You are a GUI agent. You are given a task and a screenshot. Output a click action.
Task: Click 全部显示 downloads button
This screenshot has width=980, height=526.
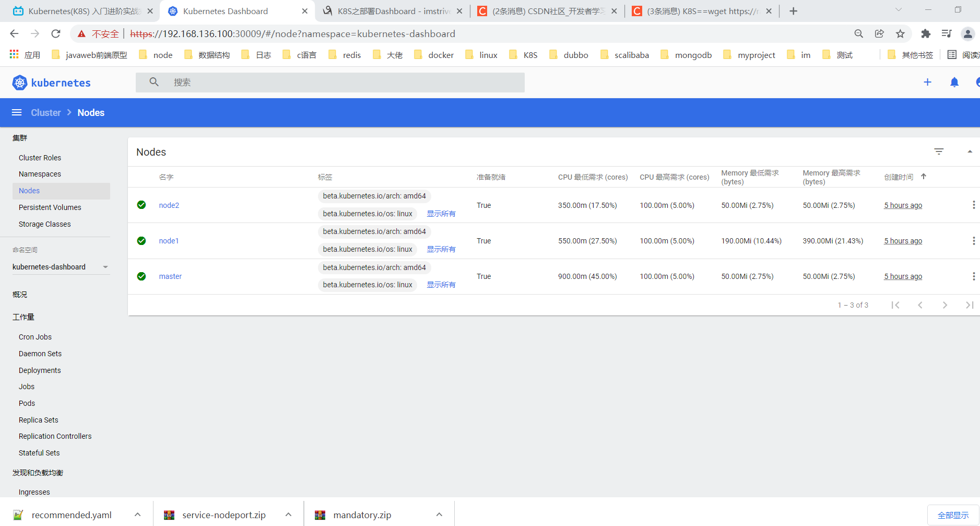(x=953, y=515)
